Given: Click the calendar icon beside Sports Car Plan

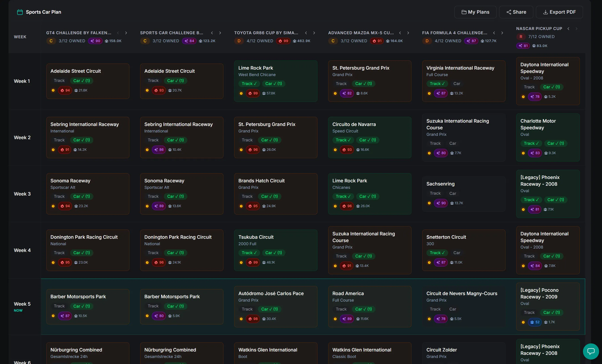Looking at the screenshot, I should tap(20, 12).
